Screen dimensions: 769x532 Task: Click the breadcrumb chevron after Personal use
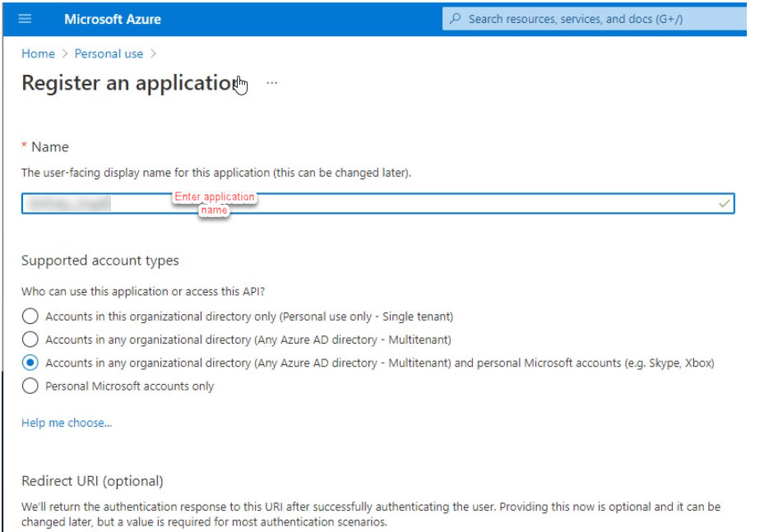(x=153, y=54)
